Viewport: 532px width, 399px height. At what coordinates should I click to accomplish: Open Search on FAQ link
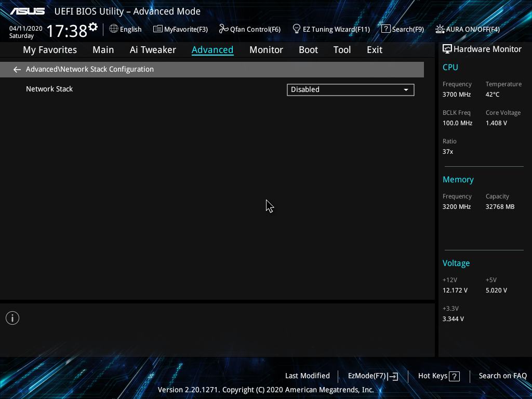(502, 376)
